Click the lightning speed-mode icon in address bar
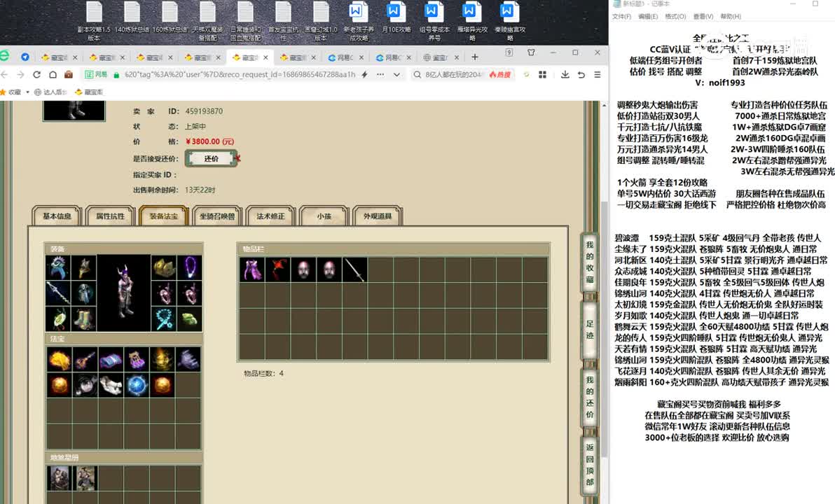 365,74
